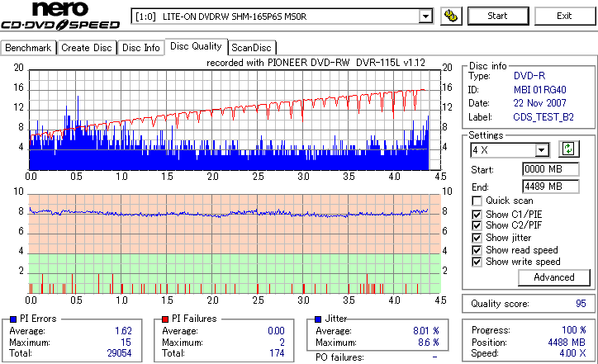Click the blue PI Errors legend square
This screenshot has height=364, width=598.
13,319
